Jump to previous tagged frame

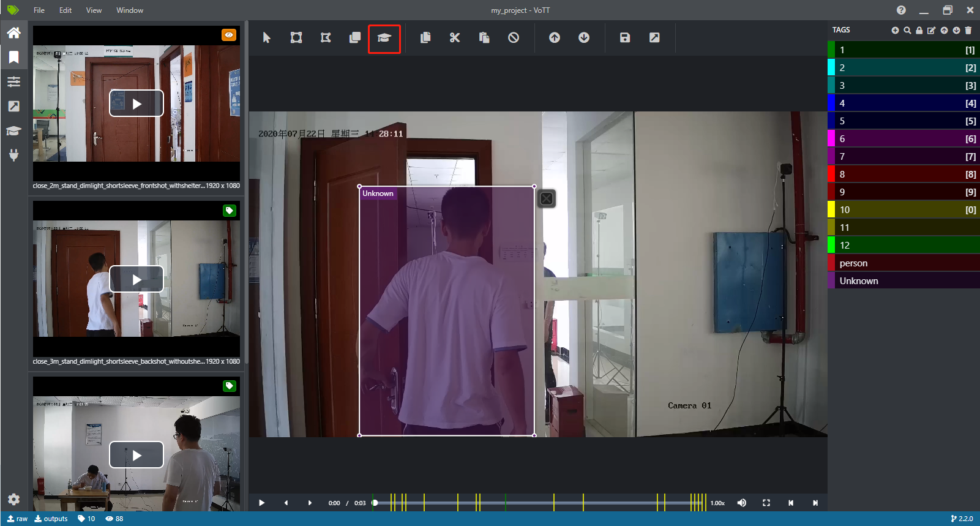coord(791,503)
